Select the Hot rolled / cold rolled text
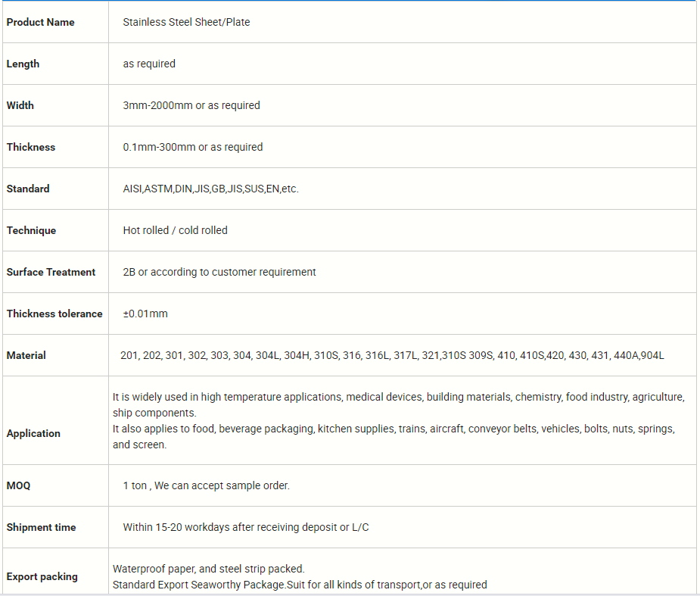700x596 pixels. tap(175, 231)
